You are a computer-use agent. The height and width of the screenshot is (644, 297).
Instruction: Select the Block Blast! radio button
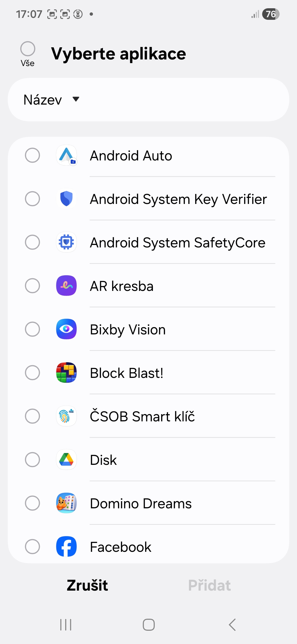[x=32, y=373]
